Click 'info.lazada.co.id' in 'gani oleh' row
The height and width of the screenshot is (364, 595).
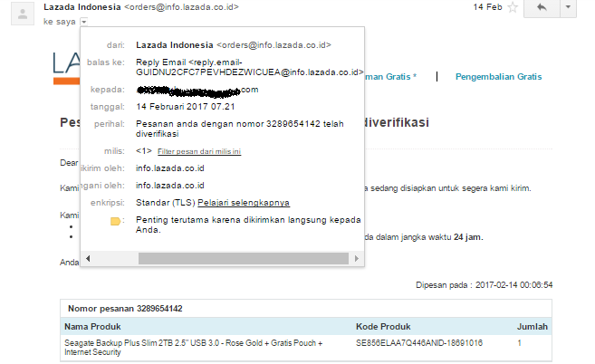click(170, 186)
